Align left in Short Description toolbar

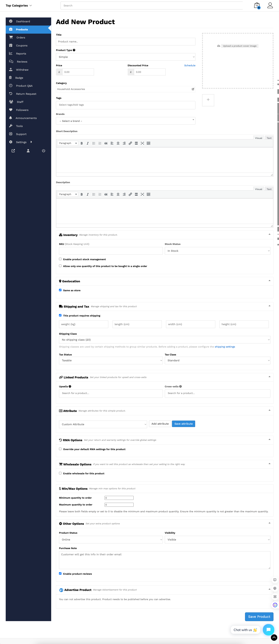pyautogui.click(x=112, y=143)
